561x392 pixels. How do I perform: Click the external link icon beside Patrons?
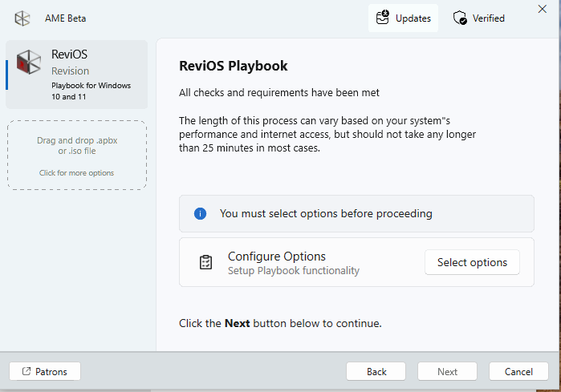(26, 371)
